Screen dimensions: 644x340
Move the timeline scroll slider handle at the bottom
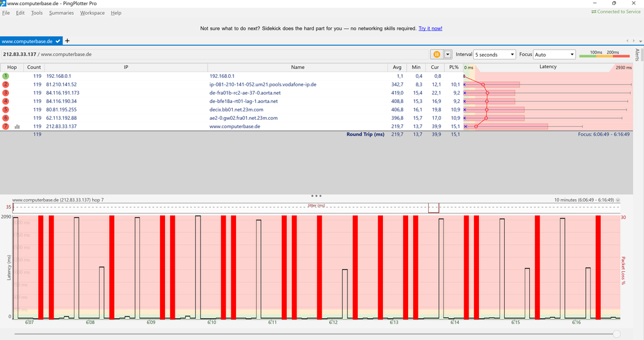[x=616, y=334]
